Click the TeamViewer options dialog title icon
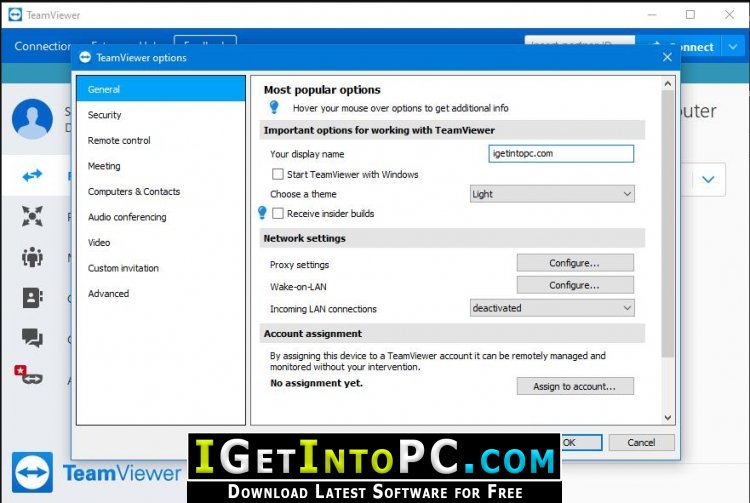 [x=85, y=57]
